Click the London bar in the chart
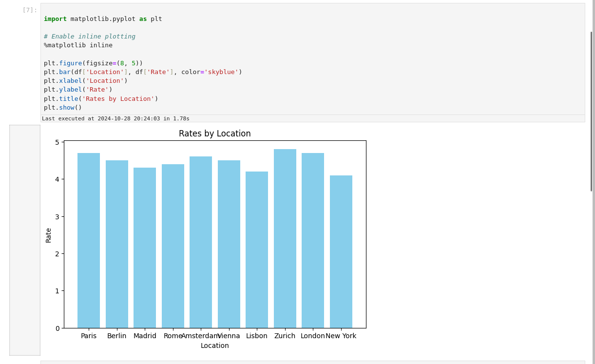 click(313, 240)
